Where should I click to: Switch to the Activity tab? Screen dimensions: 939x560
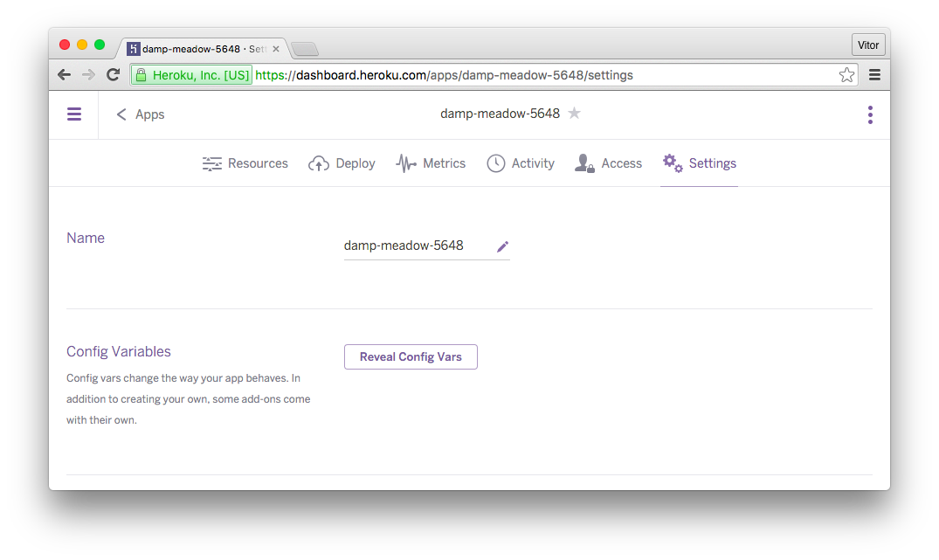point(521,163)
